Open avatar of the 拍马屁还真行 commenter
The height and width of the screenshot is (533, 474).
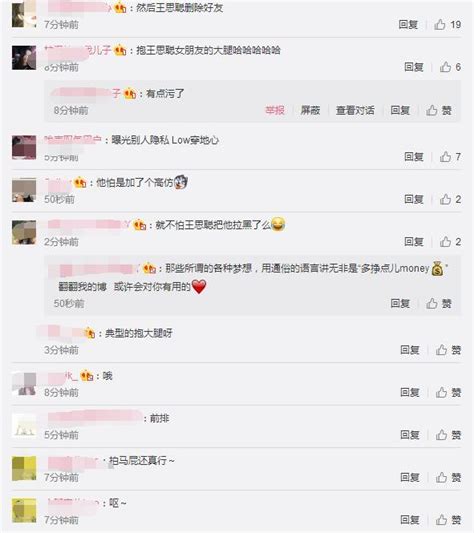pyautogui.click(x=24, y=469)
